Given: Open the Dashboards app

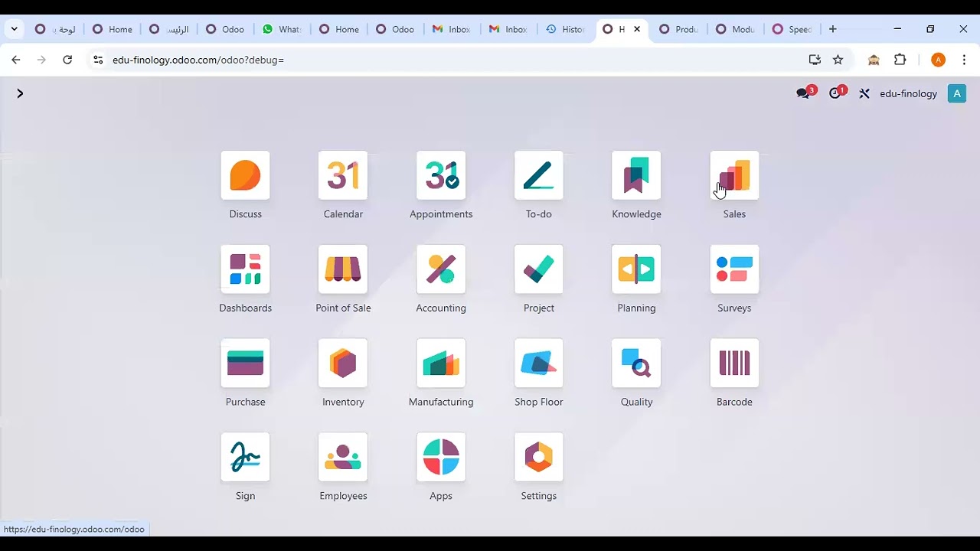Looking at the screenshot, I should [x=245, y=269].
